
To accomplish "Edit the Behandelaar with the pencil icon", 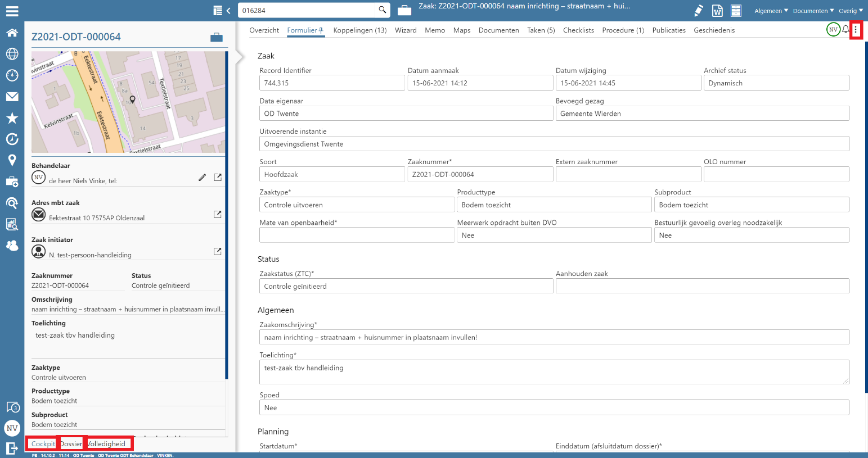I will pyautogui.click(x=203, y=178).
